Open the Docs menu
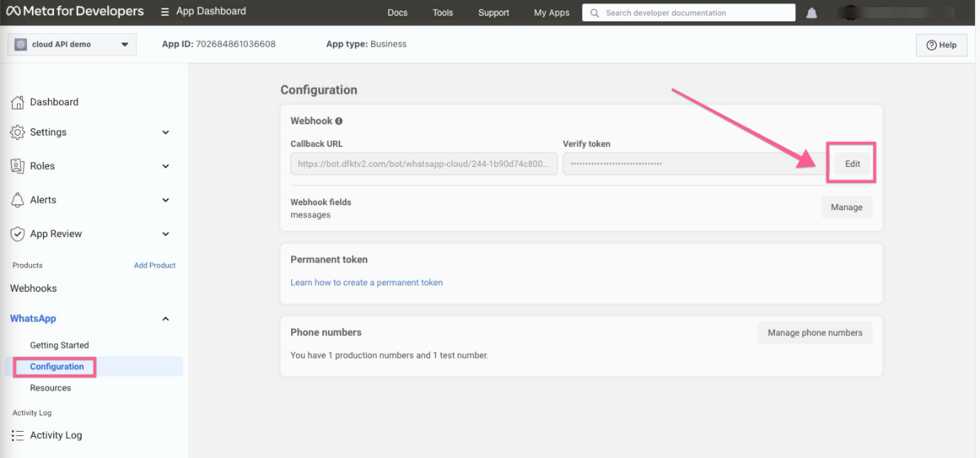Screen dimensions: 980x458 pyautogui.click(x=398, y=13)
